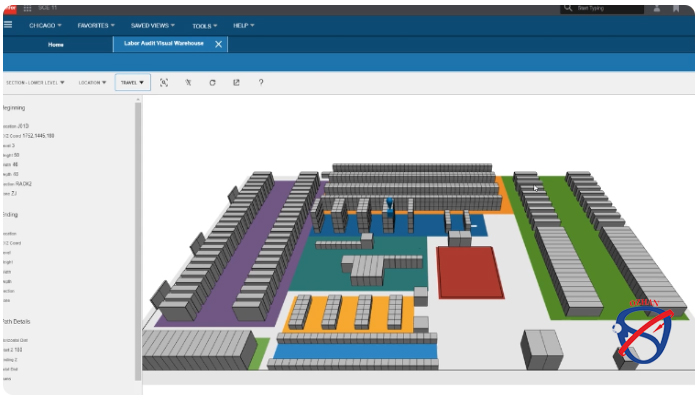This screenshot has width=700, height=400.
Task: Click the scrollbar up arrow in left panel
Action: tap(138, 99)
